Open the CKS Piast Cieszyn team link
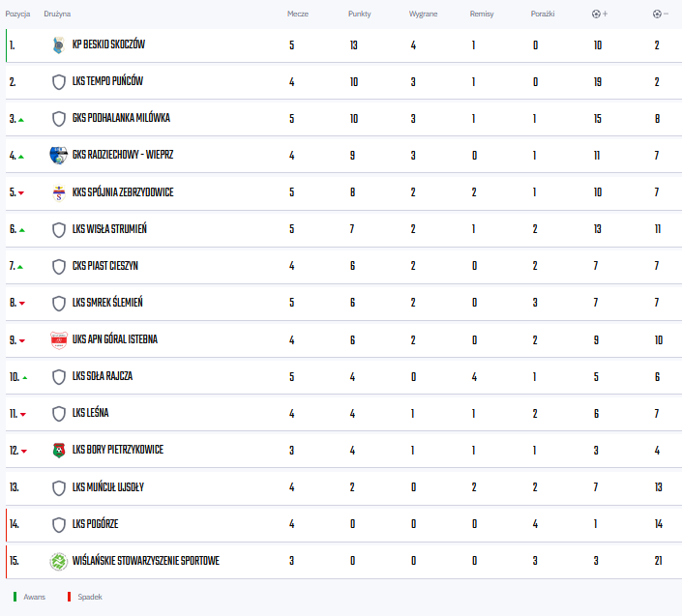The width and height of the screenshot is (682, 616). pyautogui.click(x=104, y=266)
